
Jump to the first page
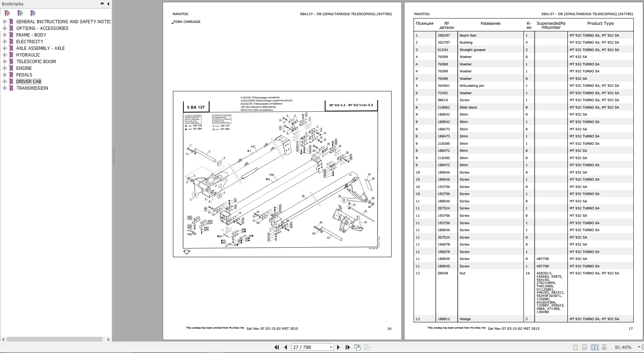(277, 347)
